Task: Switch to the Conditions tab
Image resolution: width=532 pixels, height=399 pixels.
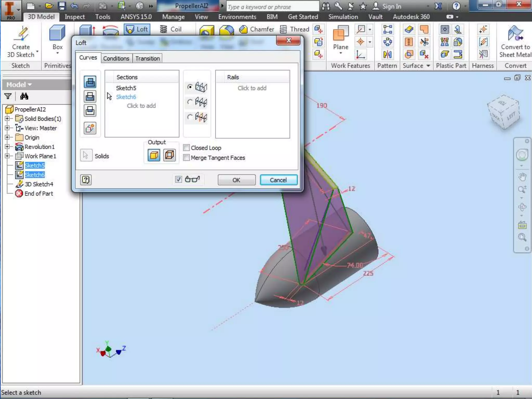Action: 116,58
